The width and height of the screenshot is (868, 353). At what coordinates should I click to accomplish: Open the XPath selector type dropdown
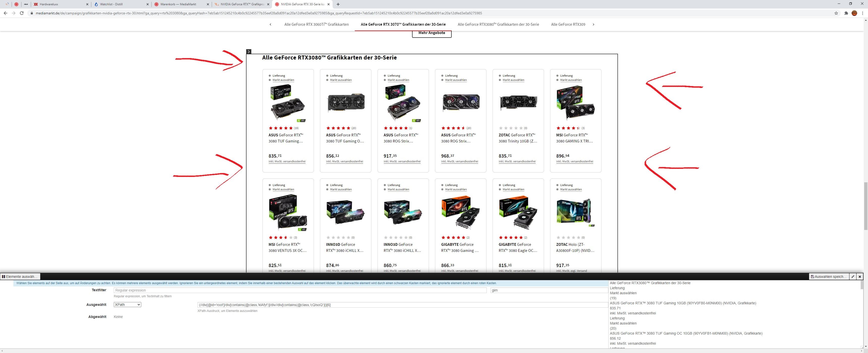coord(127,305)
